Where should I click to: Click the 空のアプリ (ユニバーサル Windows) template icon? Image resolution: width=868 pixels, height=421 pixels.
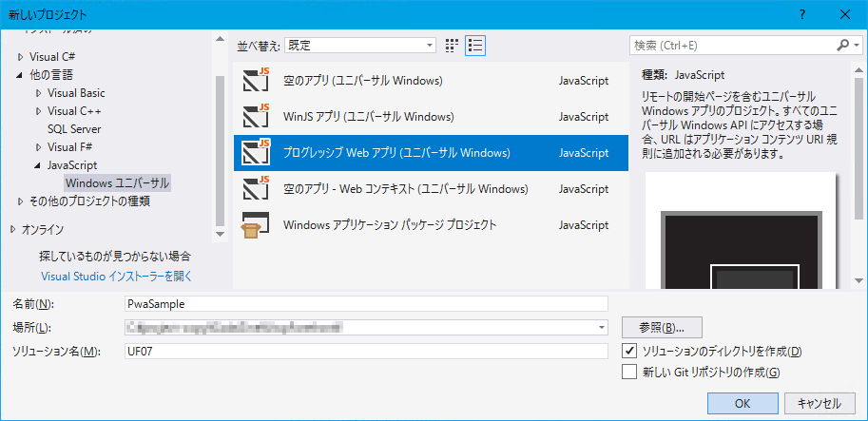pos(256,81)
